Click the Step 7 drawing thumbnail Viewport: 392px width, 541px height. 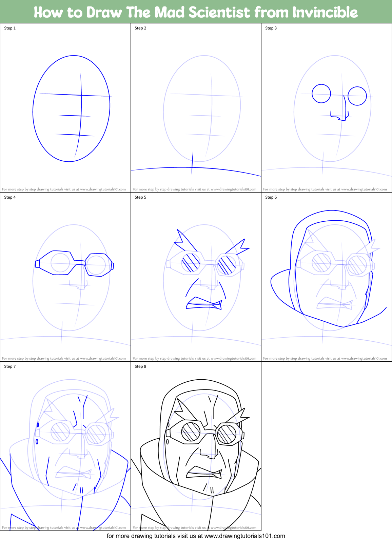click(x=65, y=446)
